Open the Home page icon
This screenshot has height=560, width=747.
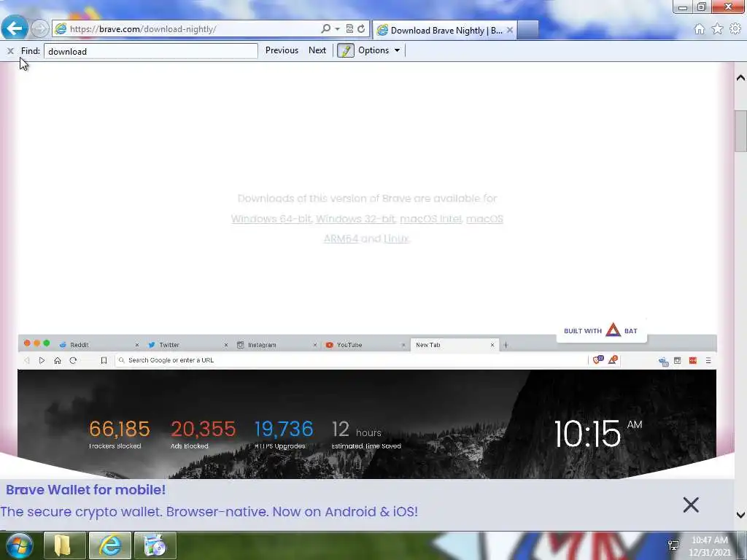pos(700,29)
